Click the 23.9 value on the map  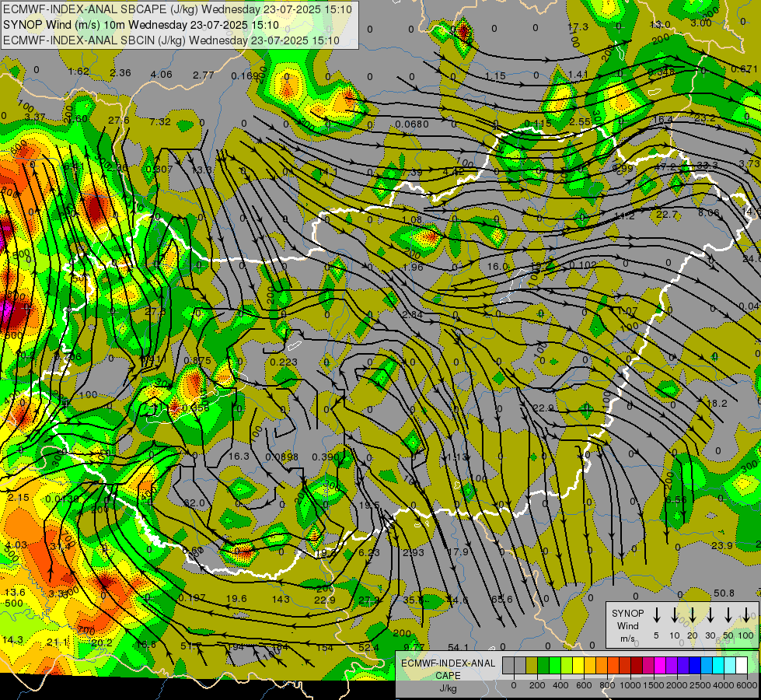point(721,545)
